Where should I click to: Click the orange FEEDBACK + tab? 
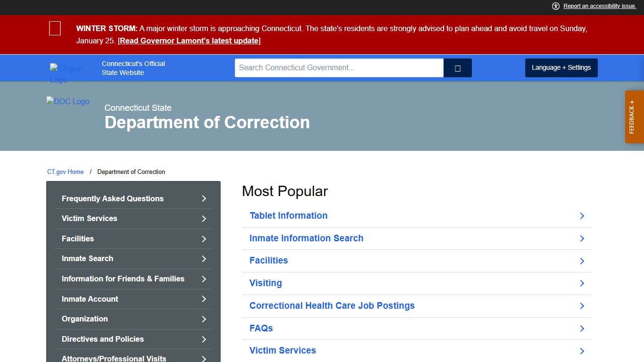(634, 116)
